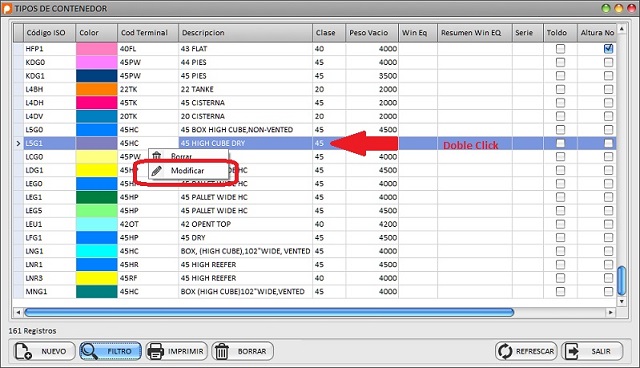This screenshot has height=368, width=640.
Task: Click the horizontal scrollbar thumb
Action: (269, 313)
